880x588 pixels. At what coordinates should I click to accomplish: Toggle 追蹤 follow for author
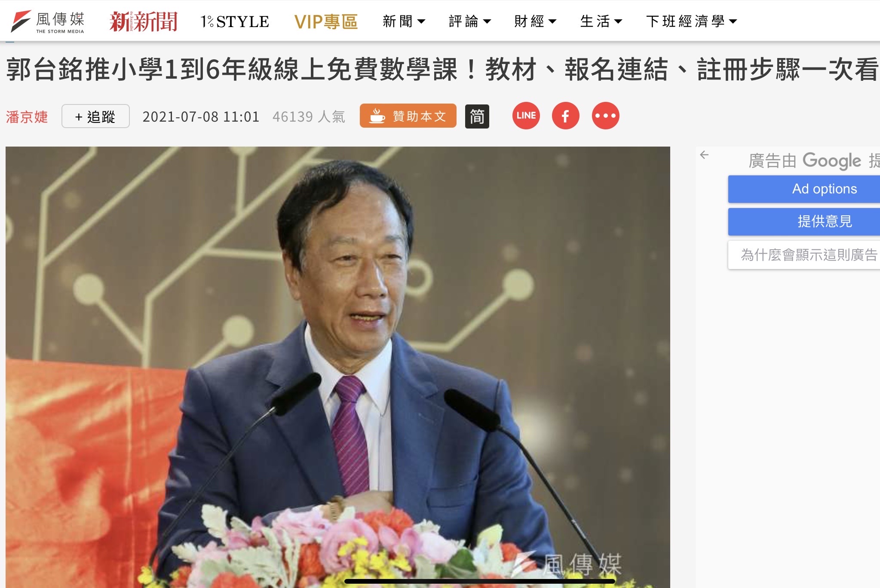coord(95,116)
